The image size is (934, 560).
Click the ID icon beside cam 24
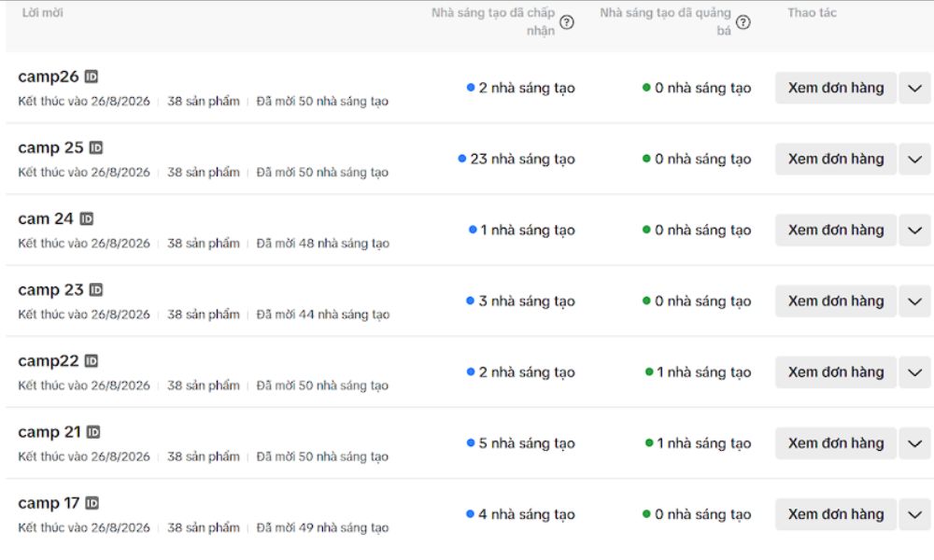click(x=86, y=218)
